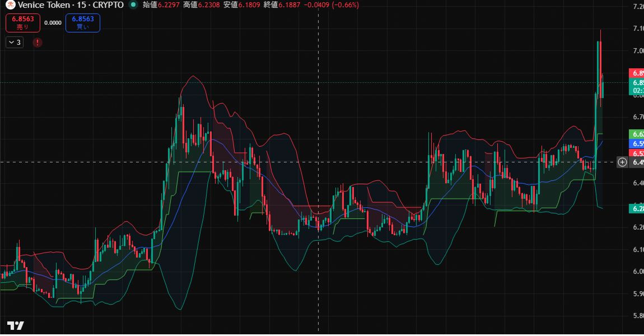Click the 7.00 mark on price scale

pyautogui.click(x=636, y=50)
